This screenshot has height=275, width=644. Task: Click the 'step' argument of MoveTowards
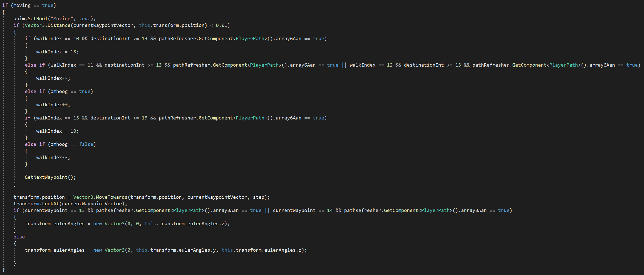258,197
